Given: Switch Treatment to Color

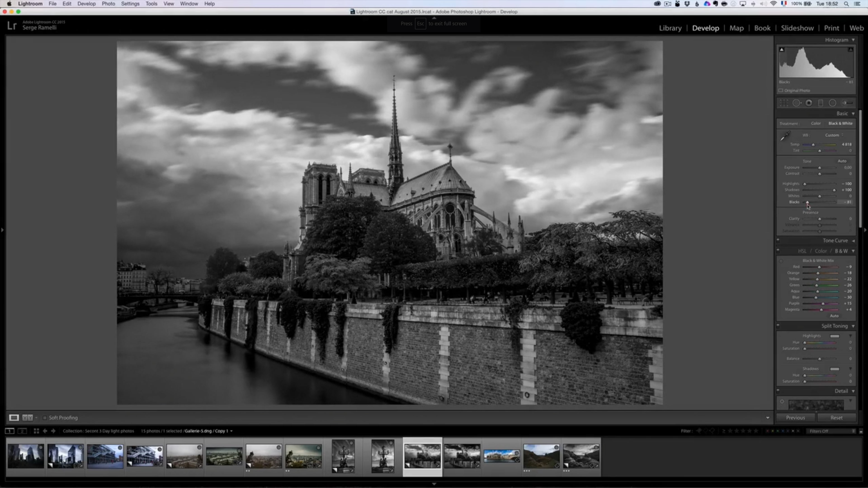Looking at the screenshot, I should [816, 123].
